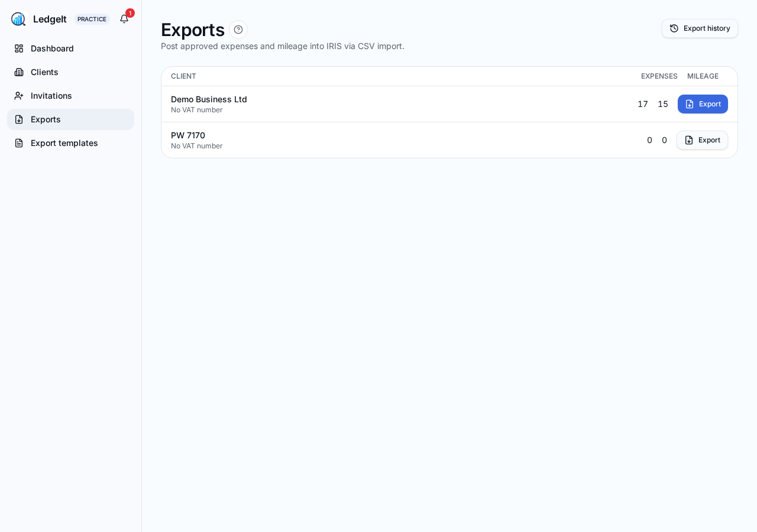Screen dimensions: 757x532
Task: Click the 'Post approved expenses' description text
Action: click(283, 46)
